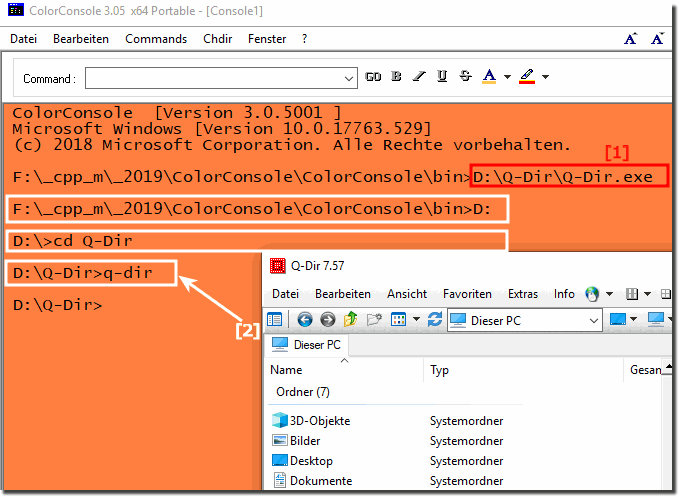Select the Desktop folder
The height and width of the screenshot is (497, 679).
point(311,461)
